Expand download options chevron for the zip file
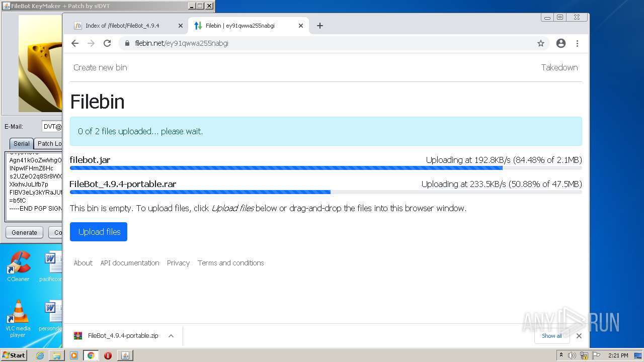The height and width of the screenshot is (362, 644). (171, 336)
